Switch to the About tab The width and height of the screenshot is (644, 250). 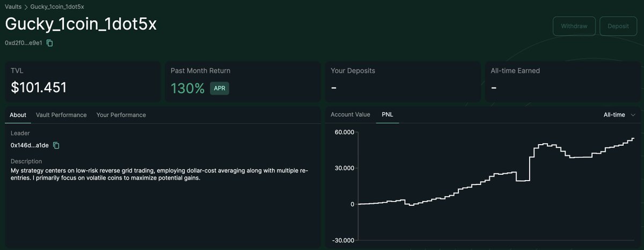(18, 115)
